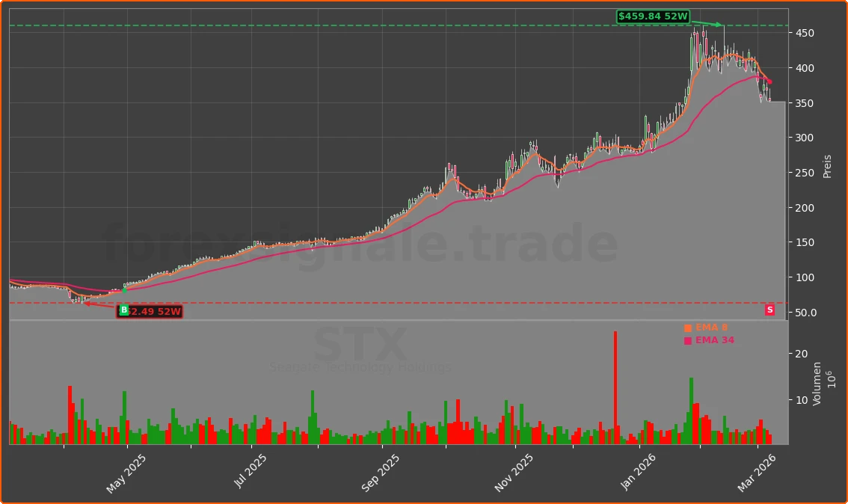Click the Seagate Technology Holdings title text
The image size is (848, 504).
(x=360, y=368)
